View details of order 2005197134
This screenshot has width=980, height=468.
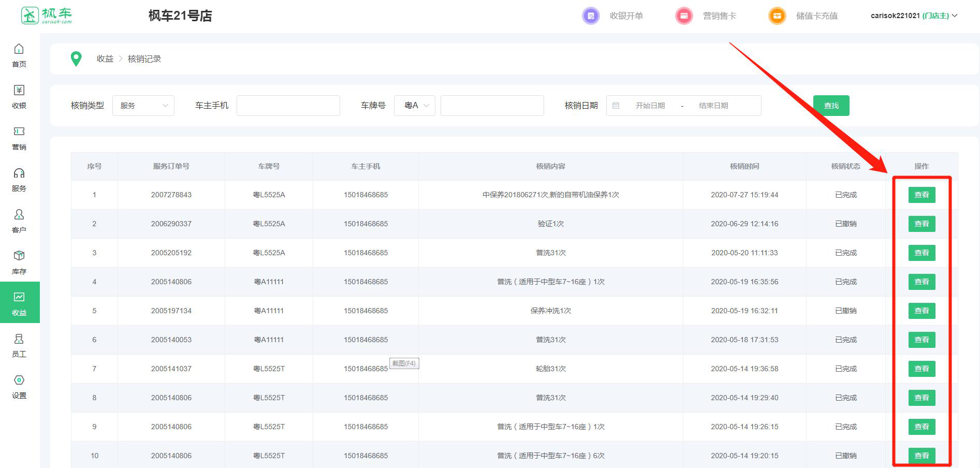922,311
